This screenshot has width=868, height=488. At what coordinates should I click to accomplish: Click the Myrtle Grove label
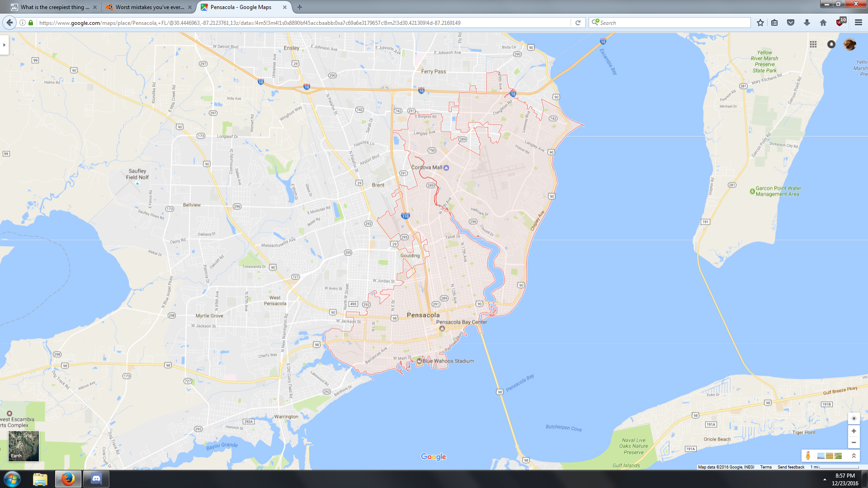coord(209,316)
